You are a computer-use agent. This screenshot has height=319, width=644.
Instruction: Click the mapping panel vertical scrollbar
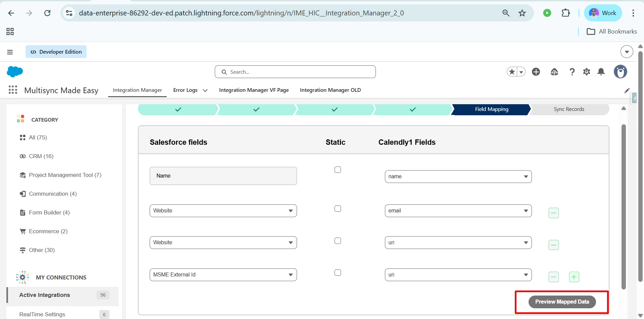tap(624, 207)
